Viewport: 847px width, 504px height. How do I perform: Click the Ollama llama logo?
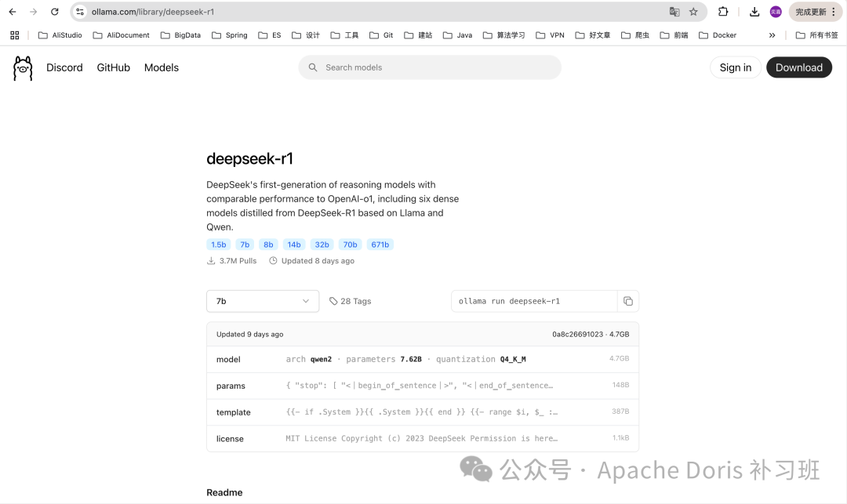pyautogui.click(x=23, y=68)
